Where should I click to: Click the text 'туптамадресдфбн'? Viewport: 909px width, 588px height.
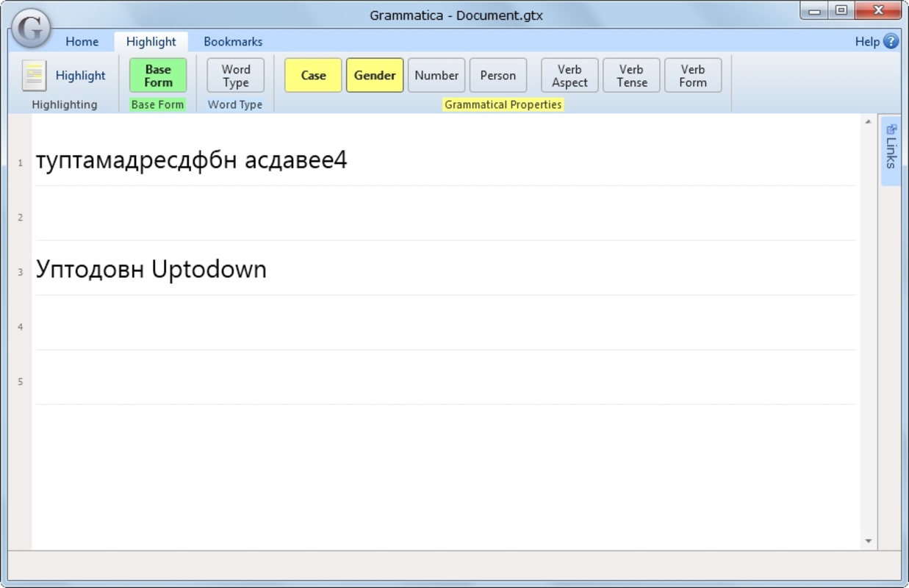[137, 159]
